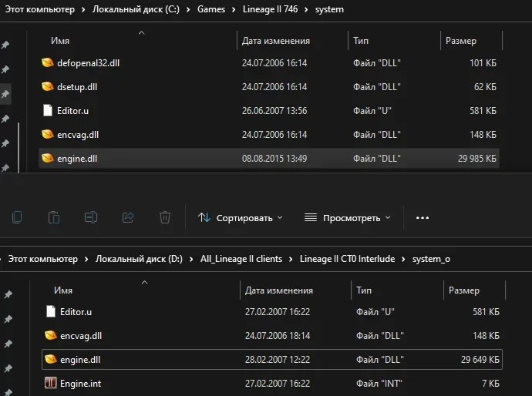
Task: Select engine.dll sized 29 985 КБ
Action: coord(77,159)
